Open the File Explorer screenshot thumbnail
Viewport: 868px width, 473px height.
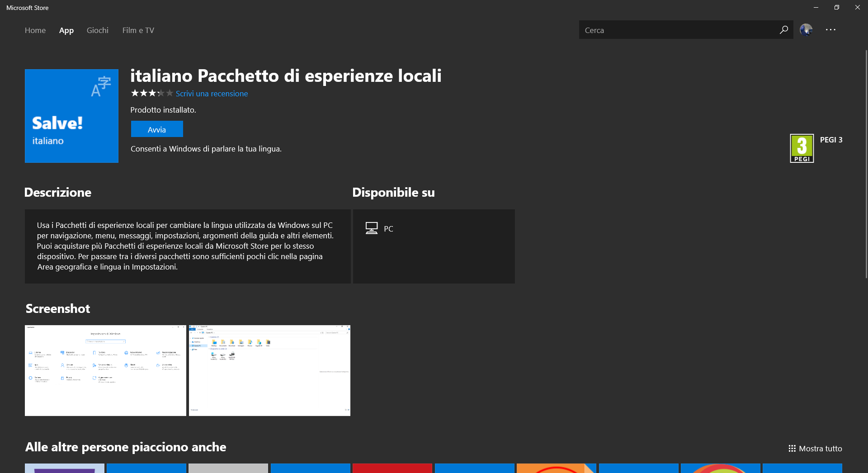tap(269, 370)
